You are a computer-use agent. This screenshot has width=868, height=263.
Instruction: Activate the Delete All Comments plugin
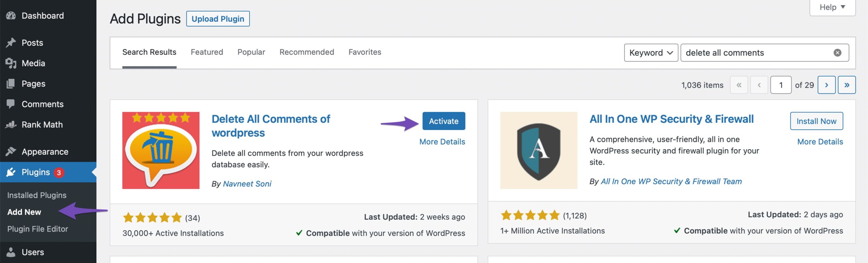pos(443,121)
